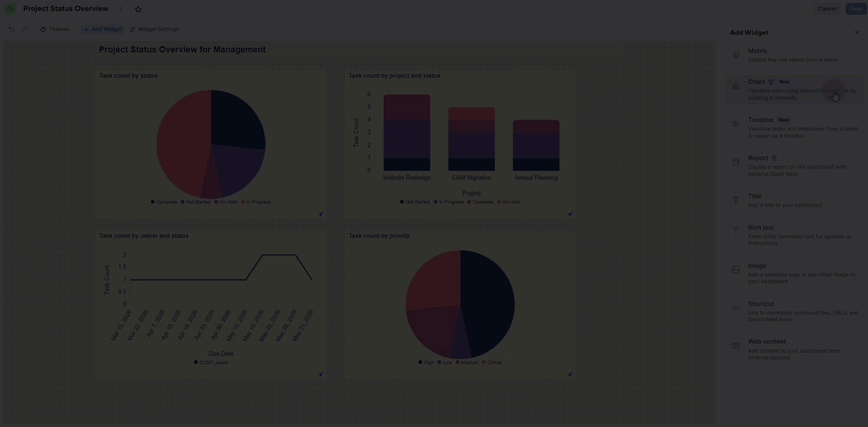Click the Smartsheet dashboard app icon
The height and width of the screenshot is (427, 868).
[x=10, y=9]
